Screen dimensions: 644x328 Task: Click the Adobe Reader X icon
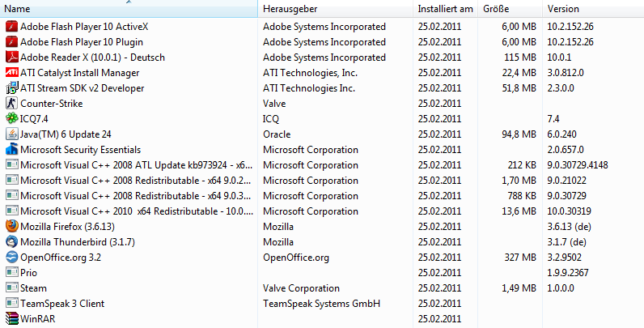(x=12, y=58)
